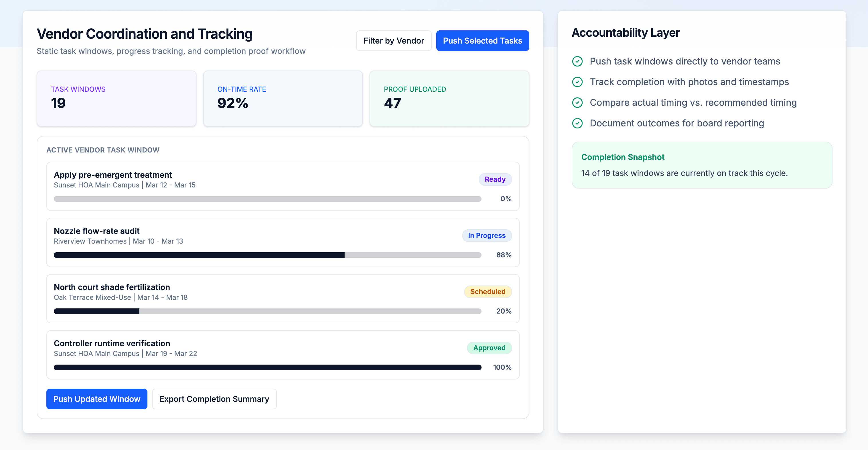This screenshot has width=868, height=450.
Task: Click the Approved badge on Controller runtime verification
Action: click(489, 348)
